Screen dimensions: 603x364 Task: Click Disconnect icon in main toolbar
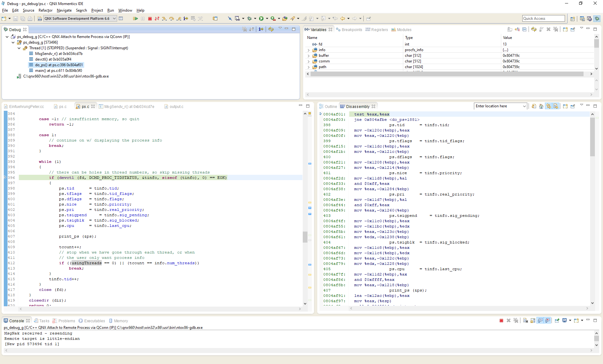157,19
